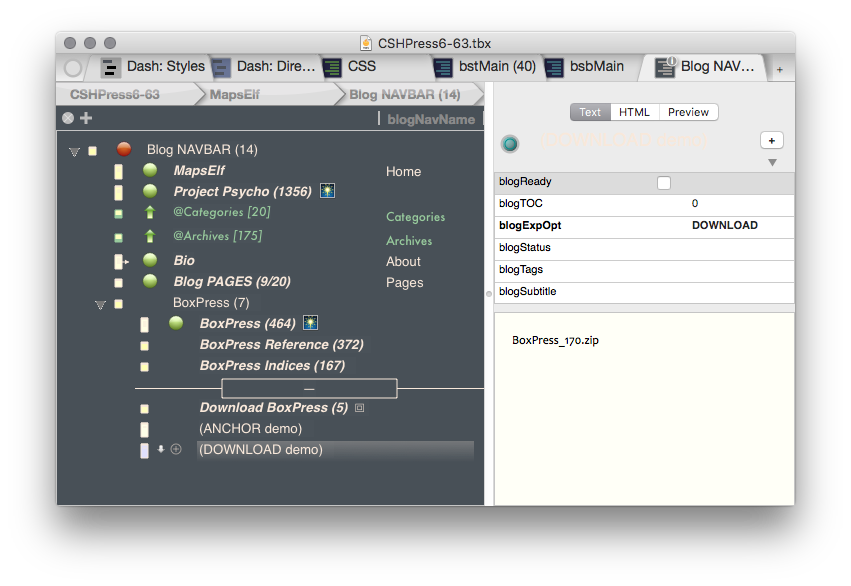Viewport: 851px width, 586px height.
Task: Select the Text view button
Action: (590, 112)
